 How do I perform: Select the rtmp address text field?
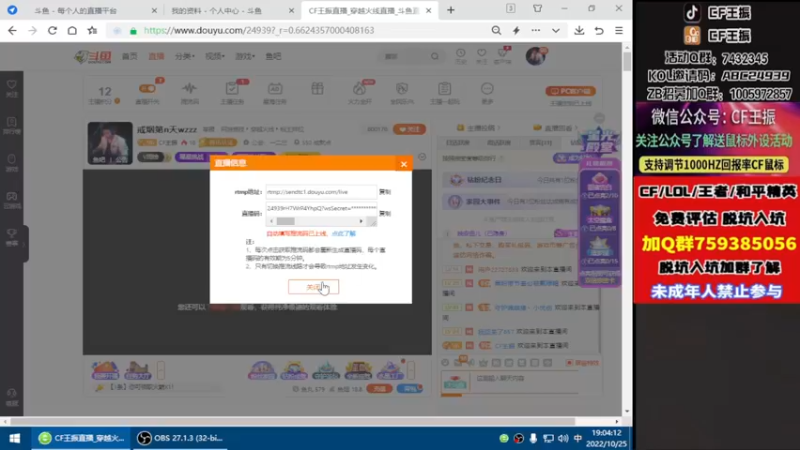tap(321, 192)
